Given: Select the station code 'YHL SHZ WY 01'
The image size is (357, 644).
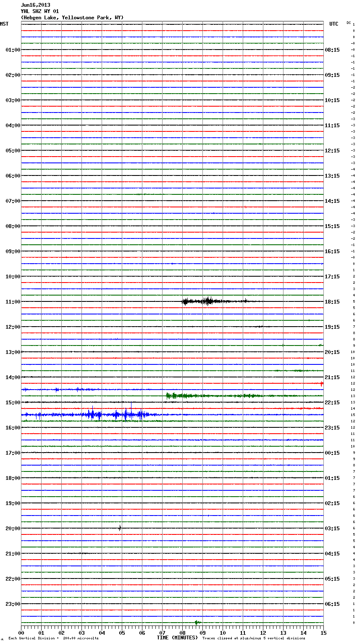Looking at the screenshot, I should click(40, 11).
